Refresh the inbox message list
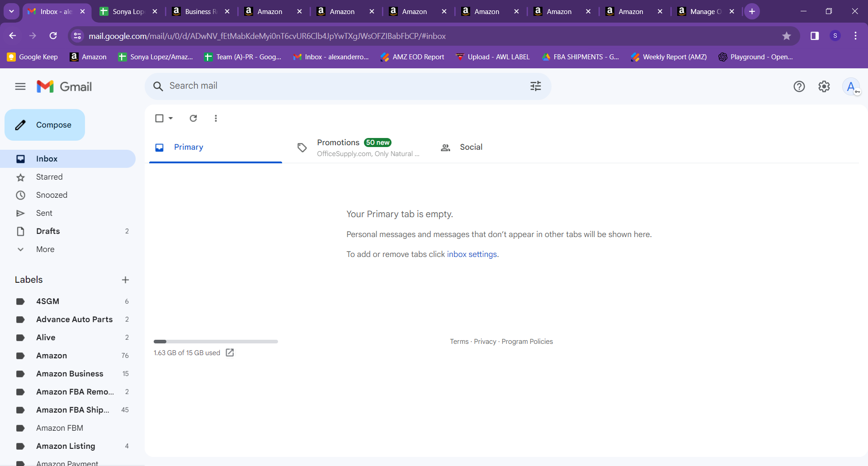This screenshot has height=466, width=868. click(193, 118)
